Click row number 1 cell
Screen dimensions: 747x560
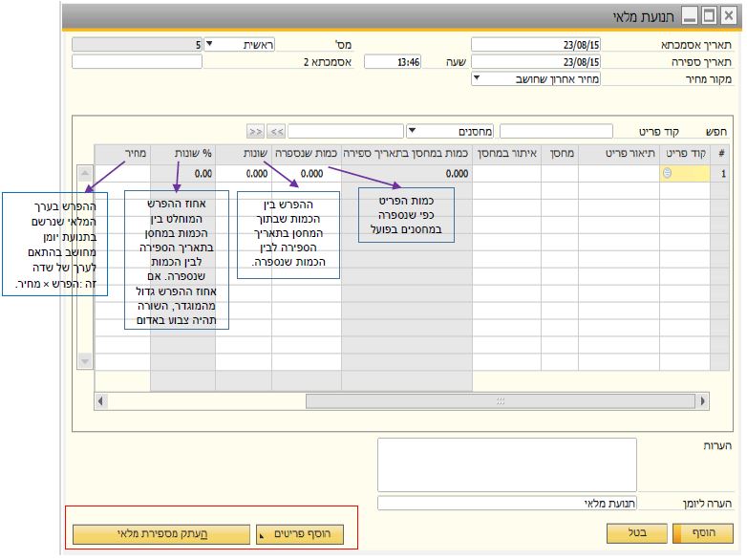coord(720,174)
